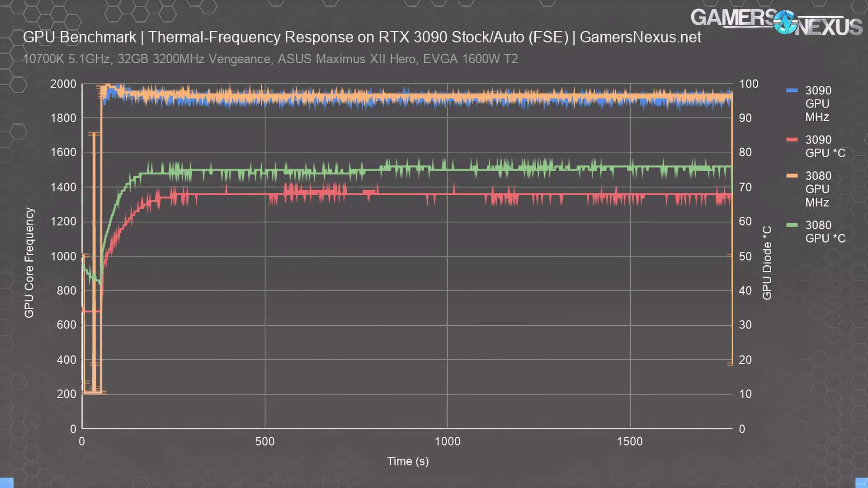Screen dimensions: 868x488
Task: Click the 1000 tick on the time axis
Action: (x=447, y=441)
